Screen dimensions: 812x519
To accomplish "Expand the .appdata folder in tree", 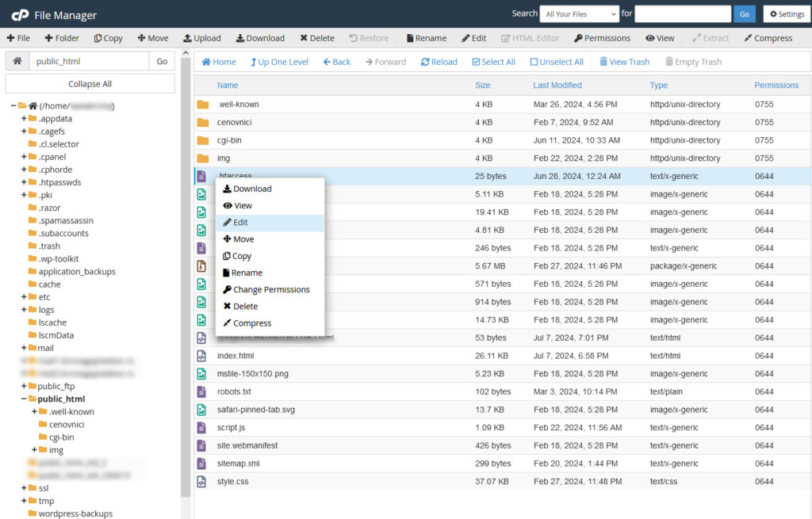I will pos(24,119).
